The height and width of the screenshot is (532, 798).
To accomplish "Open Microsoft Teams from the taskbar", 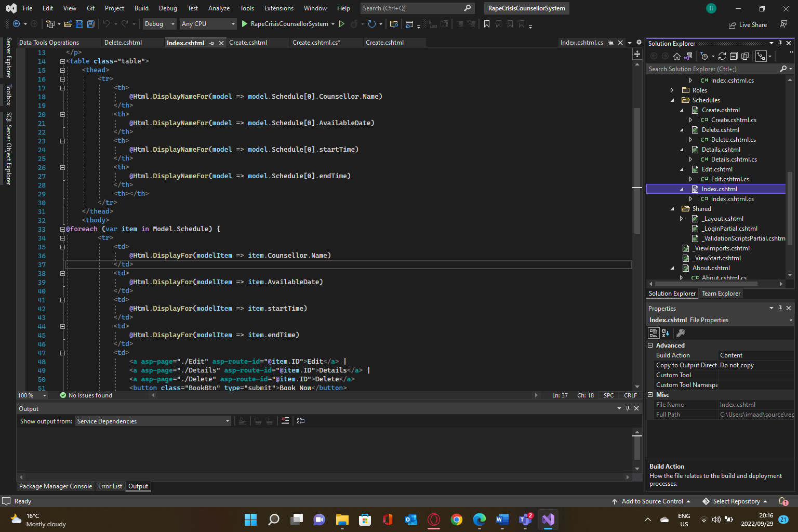I will [x=525, y=520].
